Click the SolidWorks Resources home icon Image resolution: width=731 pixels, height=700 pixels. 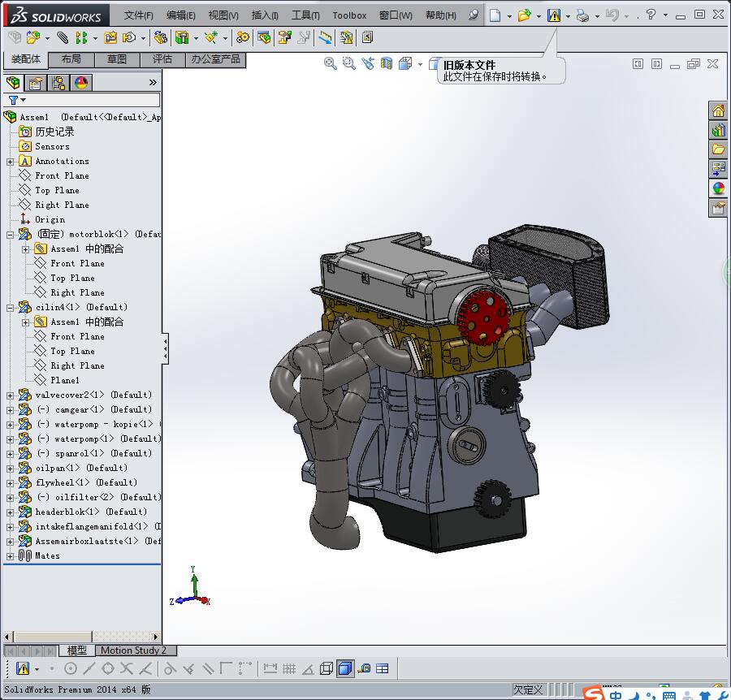click(718, 111)
